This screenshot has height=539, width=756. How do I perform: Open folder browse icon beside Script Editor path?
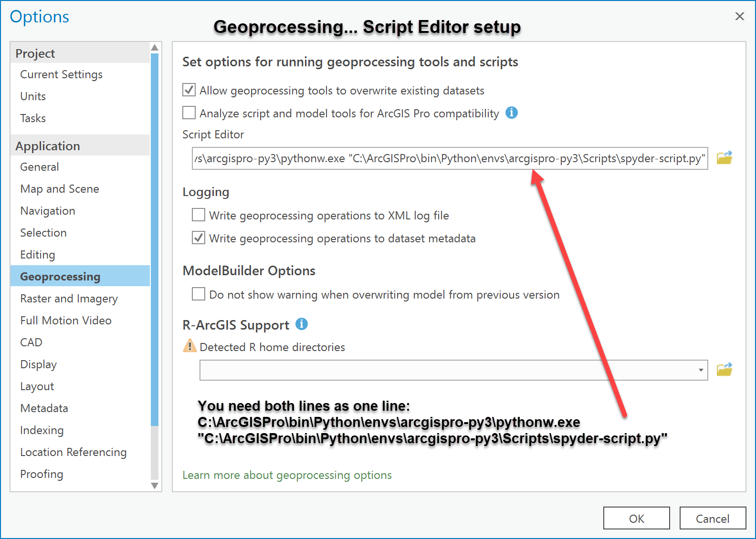724,157
